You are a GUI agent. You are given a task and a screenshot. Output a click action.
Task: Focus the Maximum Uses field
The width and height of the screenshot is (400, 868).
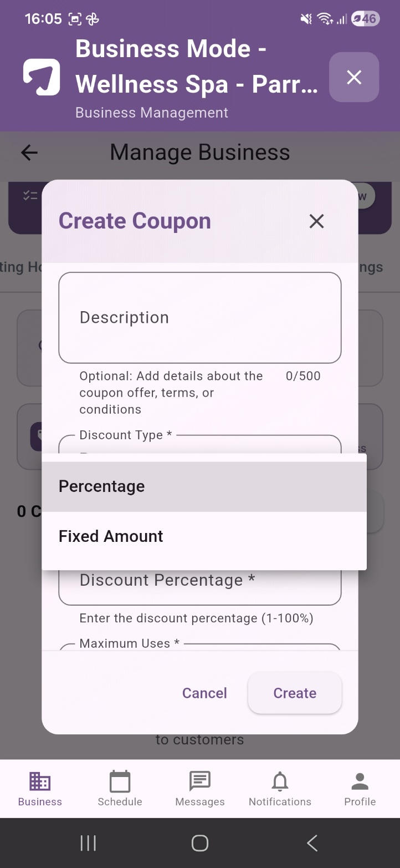point(200,647)
